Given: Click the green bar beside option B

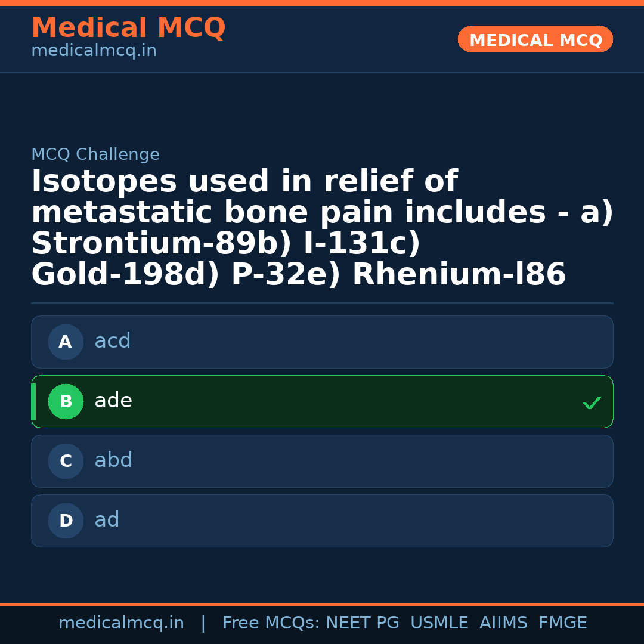Looking at the screenshot, I should click(x=34, y=402).
